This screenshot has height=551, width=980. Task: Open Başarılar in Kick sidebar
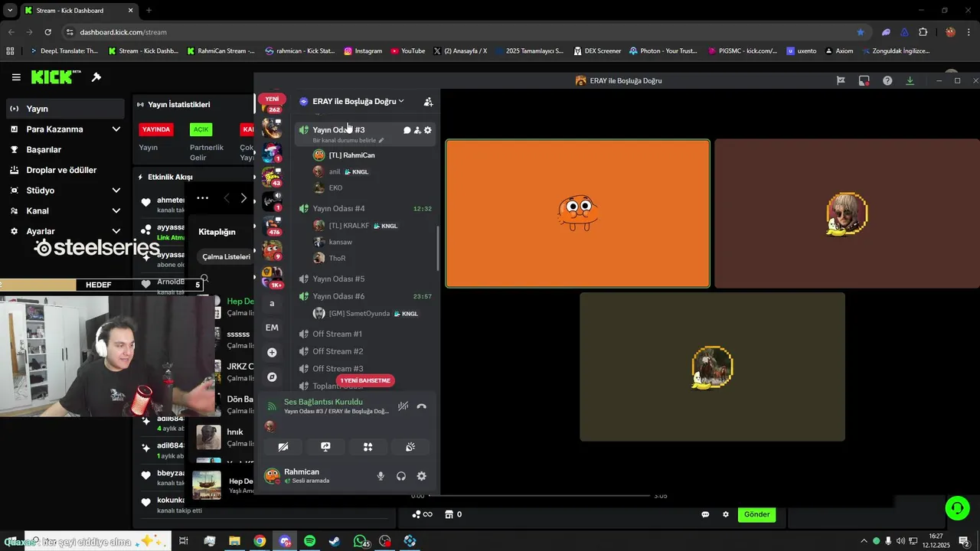tap(64, 150)
